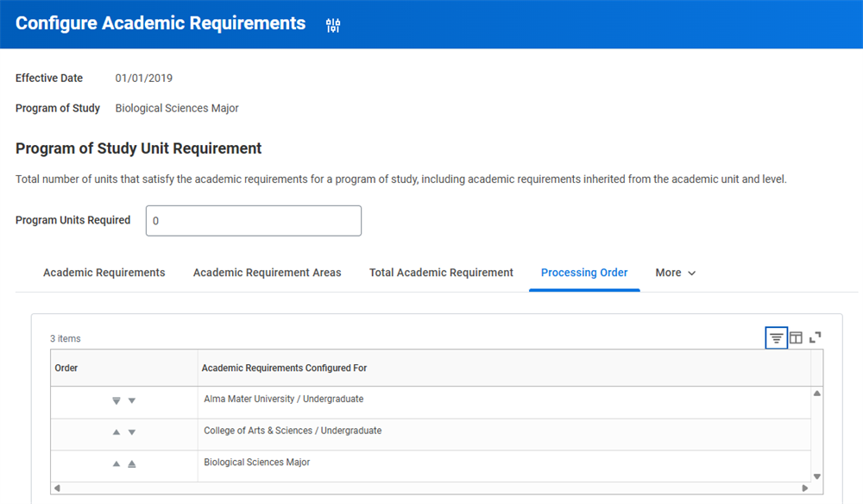Click the grid vertical scrollbar down arrow

(816, 476)
